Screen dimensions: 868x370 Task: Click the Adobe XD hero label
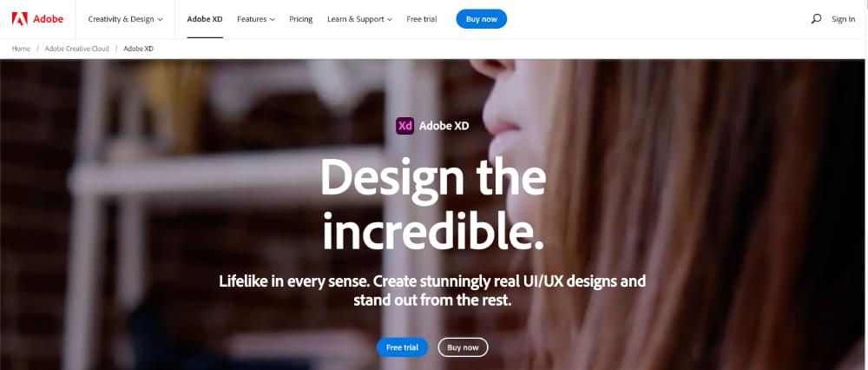444,126
